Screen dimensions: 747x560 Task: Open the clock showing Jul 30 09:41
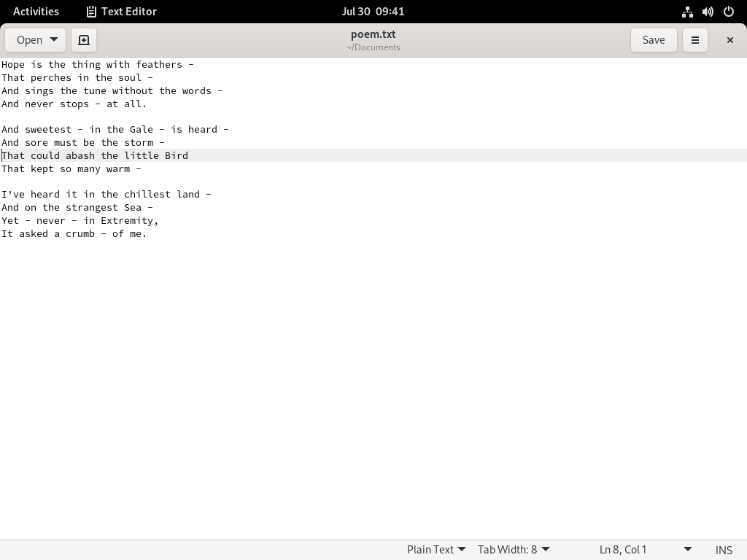tap(373, 12)
